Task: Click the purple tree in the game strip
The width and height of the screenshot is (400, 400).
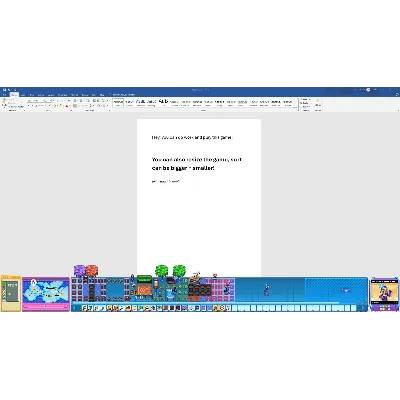Action: click(80, 271)
